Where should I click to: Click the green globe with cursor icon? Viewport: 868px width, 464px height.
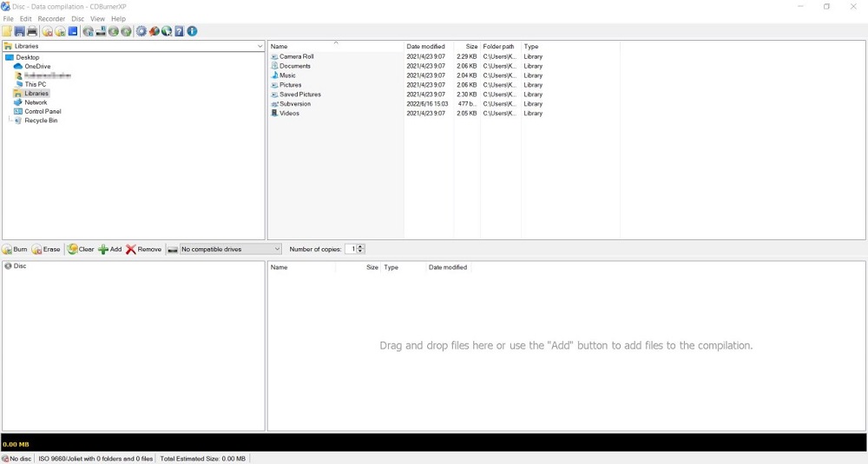tap(167, 31)
